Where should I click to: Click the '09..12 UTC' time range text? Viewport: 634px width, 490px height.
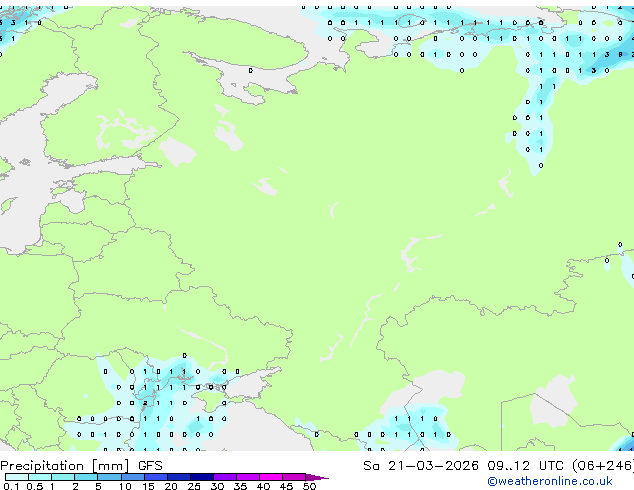point(525,466)
